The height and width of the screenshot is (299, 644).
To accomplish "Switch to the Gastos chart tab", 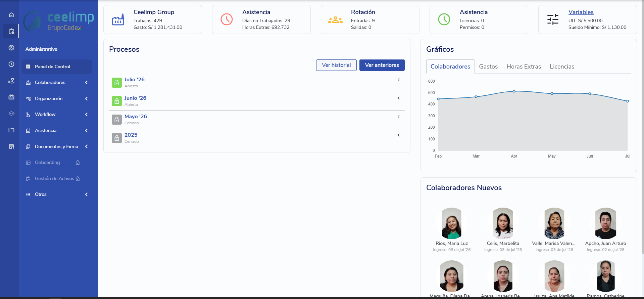I will point(488,67).
